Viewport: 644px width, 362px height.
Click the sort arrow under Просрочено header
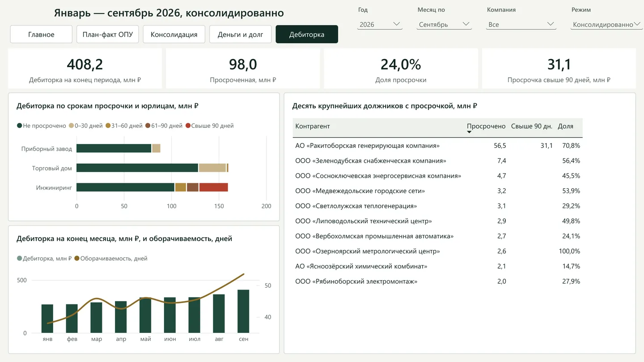click(x=469, y=132)
